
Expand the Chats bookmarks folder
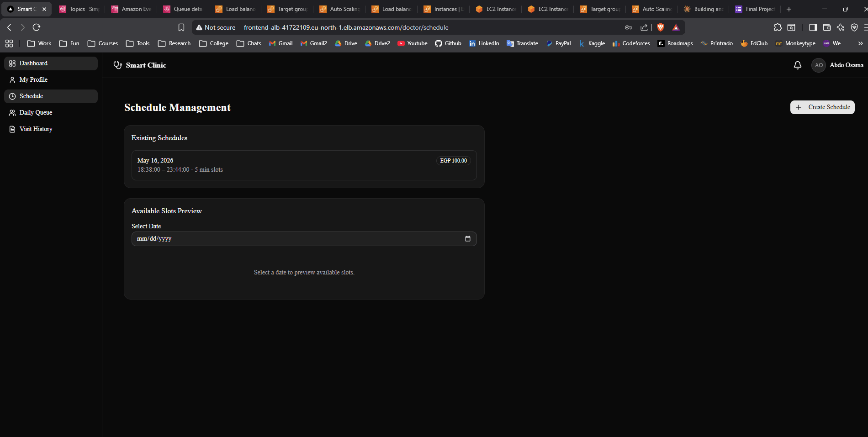(x=249, y=43)
